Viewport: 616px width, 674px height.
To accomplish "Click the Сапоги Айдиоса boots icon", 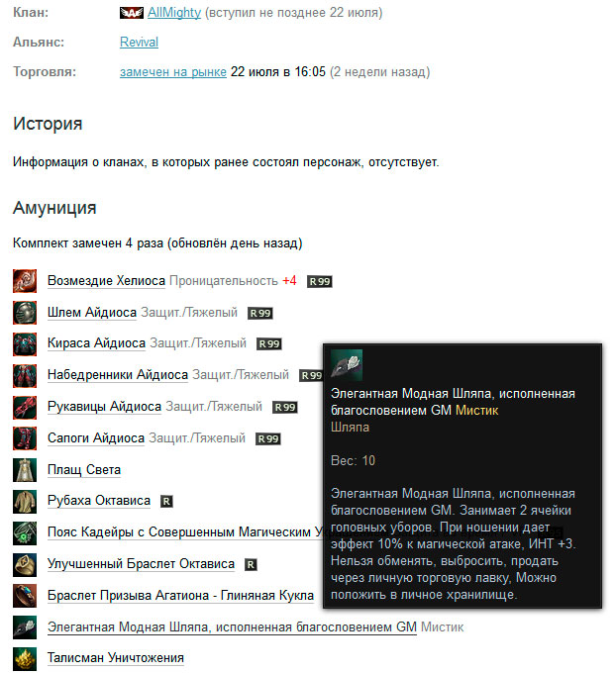I will point(25,438).
